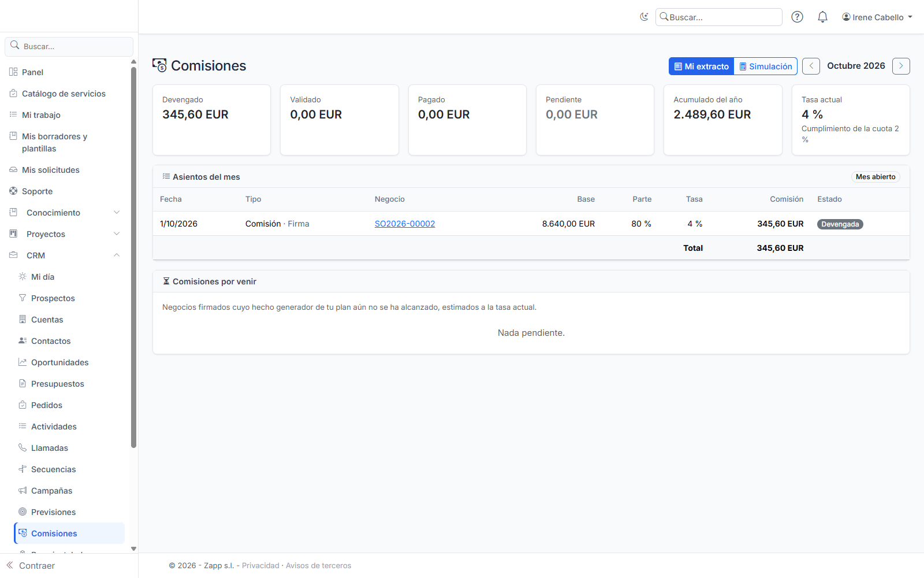Image resolution: width=924 pixels, height=578 pixels.
Task: Expand the Conocimiento menu section
Action: [x=65, y=213]
